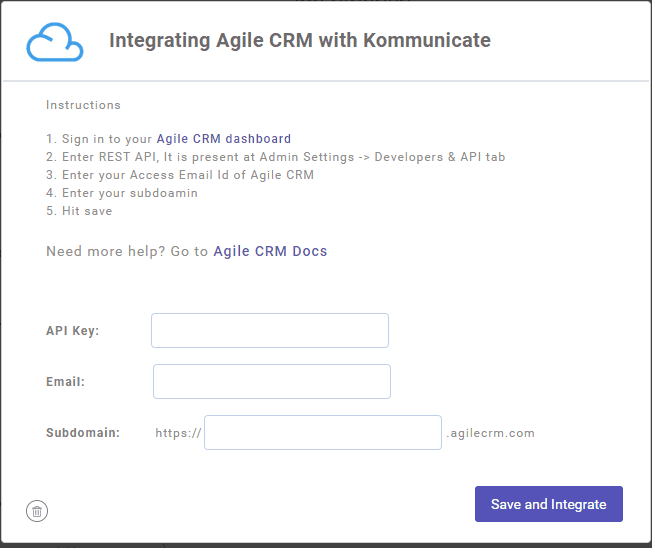Click the Hit save instruction step

79,211
